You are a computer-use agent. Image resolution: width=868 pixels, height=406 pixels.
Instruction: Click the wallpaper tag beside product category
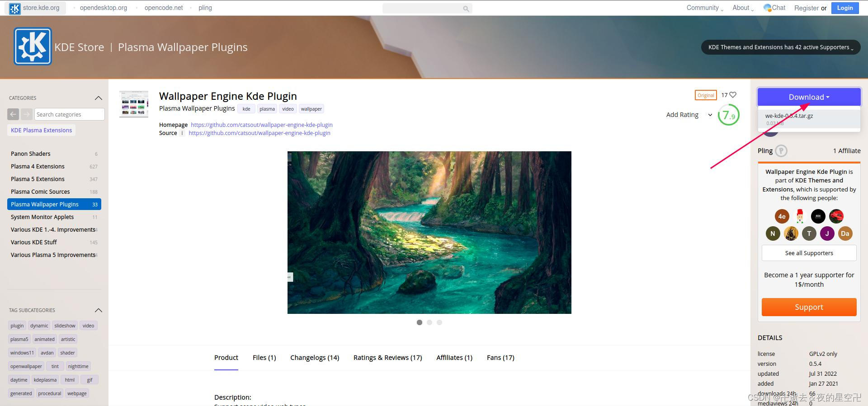click(311, 109)
